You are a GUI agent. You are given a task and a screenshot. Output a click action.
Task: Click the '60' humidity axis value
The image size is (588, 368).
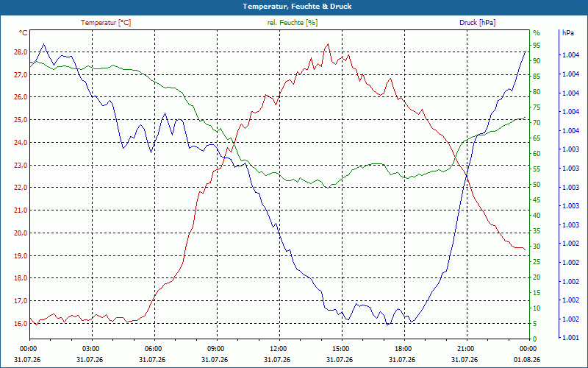[537, 154]
